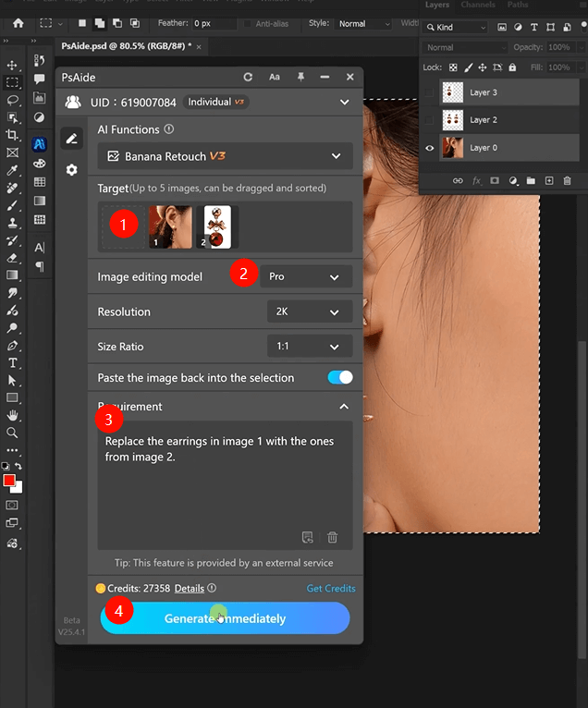Open Banana Retouch AI function dropdown

pos(225,156)
